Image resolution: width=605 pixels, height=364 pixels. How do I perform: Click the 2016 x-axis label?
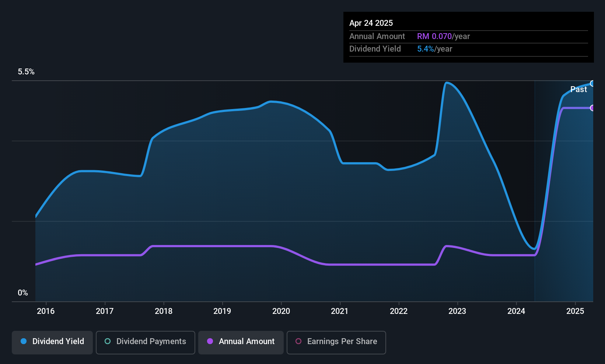click(46, 311)
